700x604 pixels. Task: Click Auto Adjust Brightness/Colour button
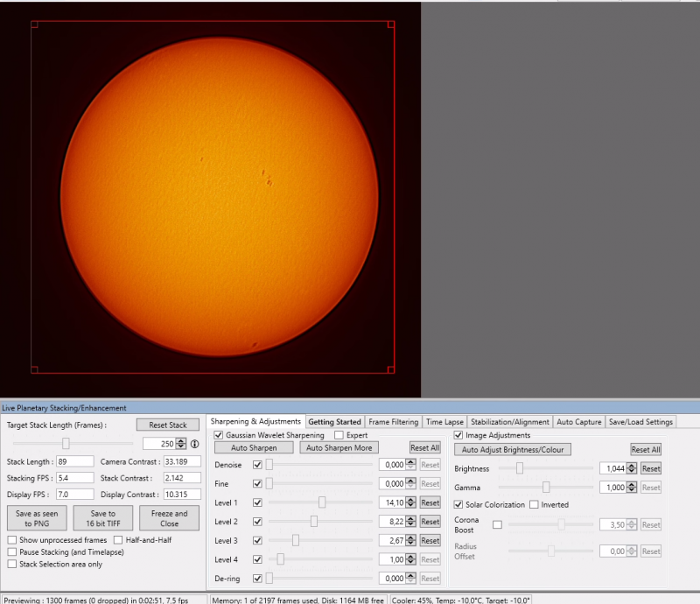point(513,449)
